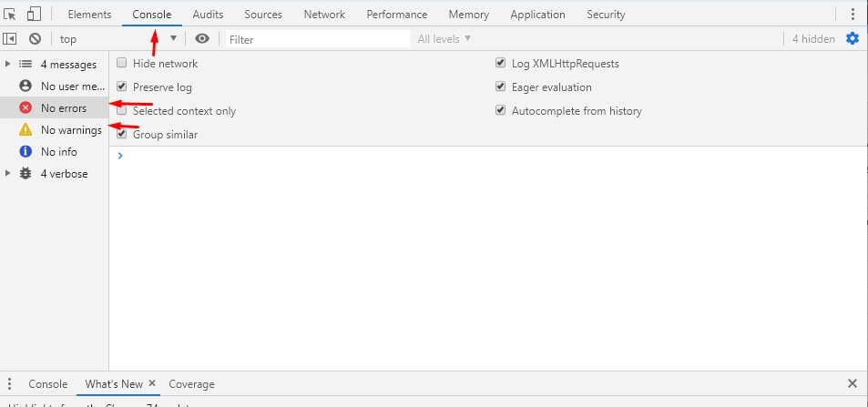Close the What's New drawer tab

[152, 384]
